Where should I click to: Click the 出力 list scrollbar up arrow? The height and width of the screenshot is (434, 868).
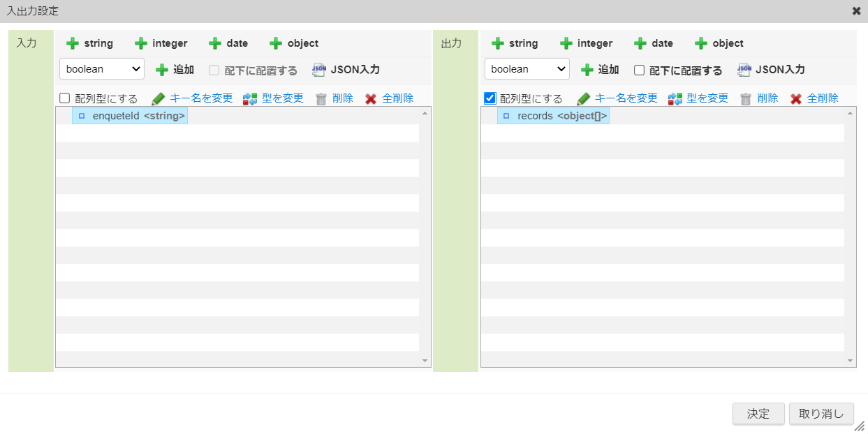pos(851,113)
